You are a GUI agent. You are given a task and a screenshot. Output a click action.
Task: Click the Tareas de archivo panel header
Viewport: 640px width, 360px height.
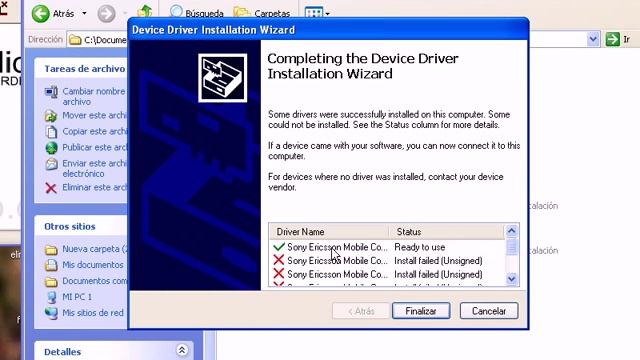[x=81, y=69]
